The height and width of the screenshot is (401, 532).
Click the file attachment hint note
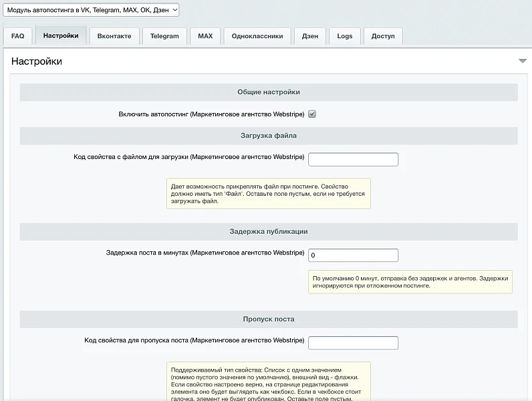(x=269, y=194)
